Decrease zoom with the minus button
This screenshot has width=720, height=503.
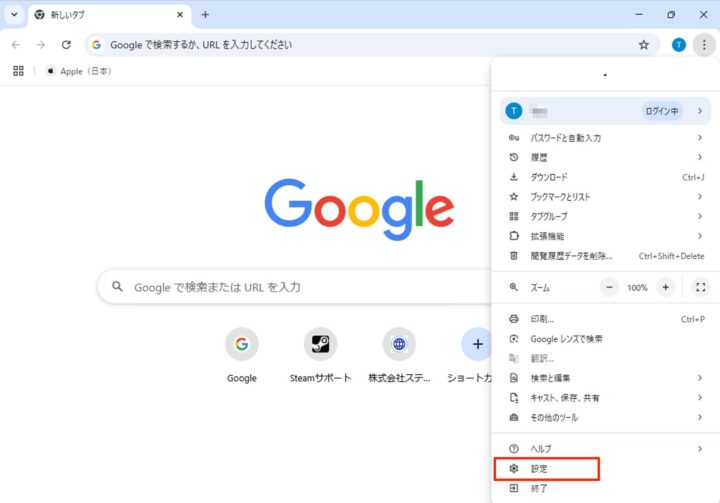coord(609,288)
